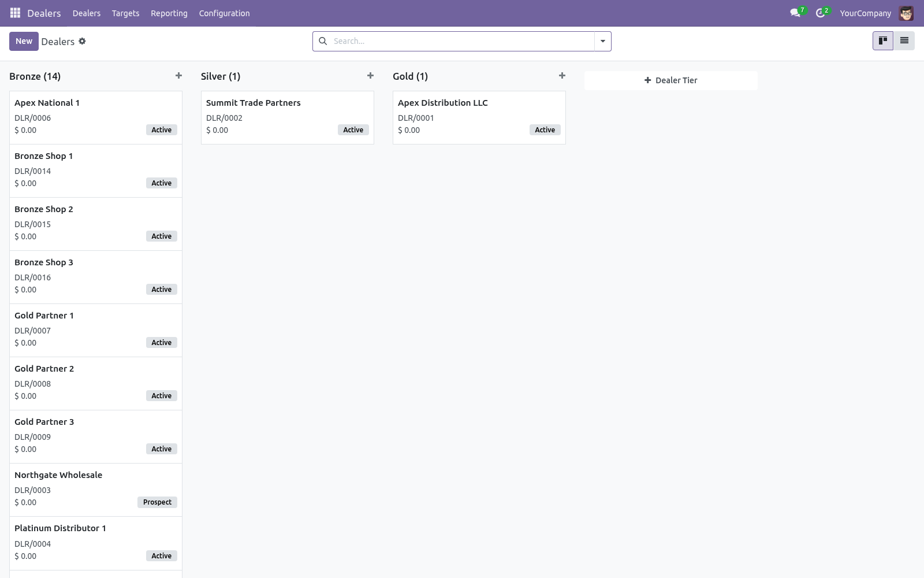
Task: Click the New button
Action: coord(24,41)
